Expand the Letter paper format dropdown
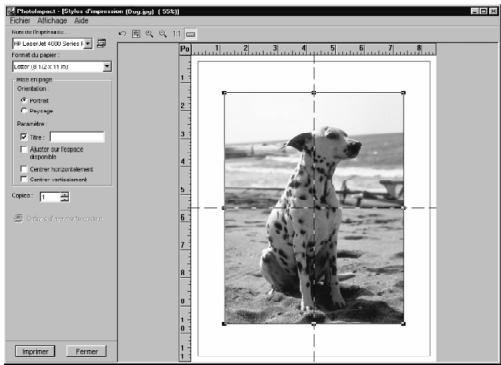 (107, 66)
